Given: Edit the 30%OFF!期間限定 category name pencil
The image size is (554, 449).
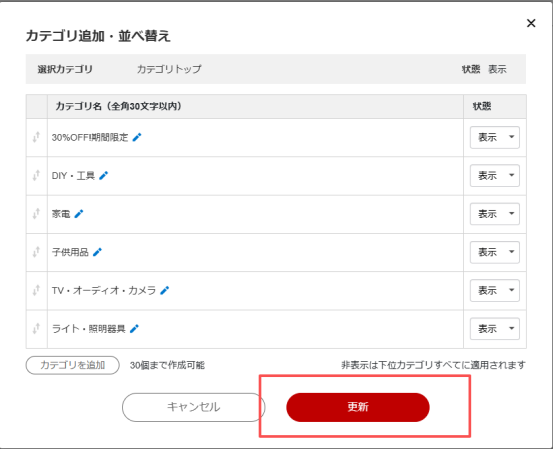Looking at the screenshot, I should pos(137,137).
